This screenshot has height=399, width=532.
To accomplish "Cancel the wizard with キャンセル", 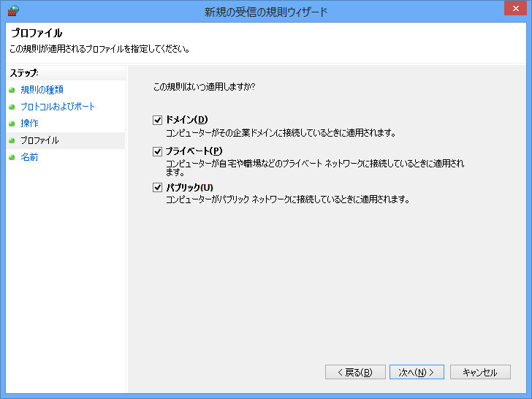I will tap(479, 372).
